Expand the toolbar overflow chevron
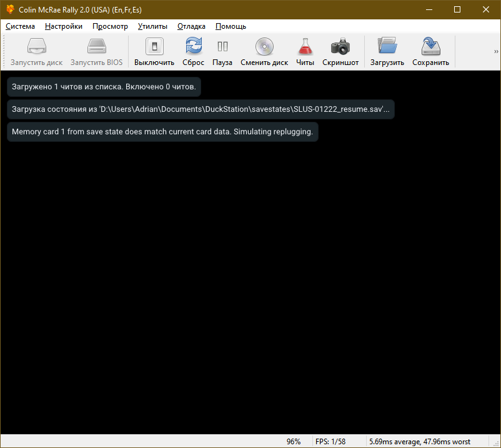501x448 pixels. pos(496,51)
